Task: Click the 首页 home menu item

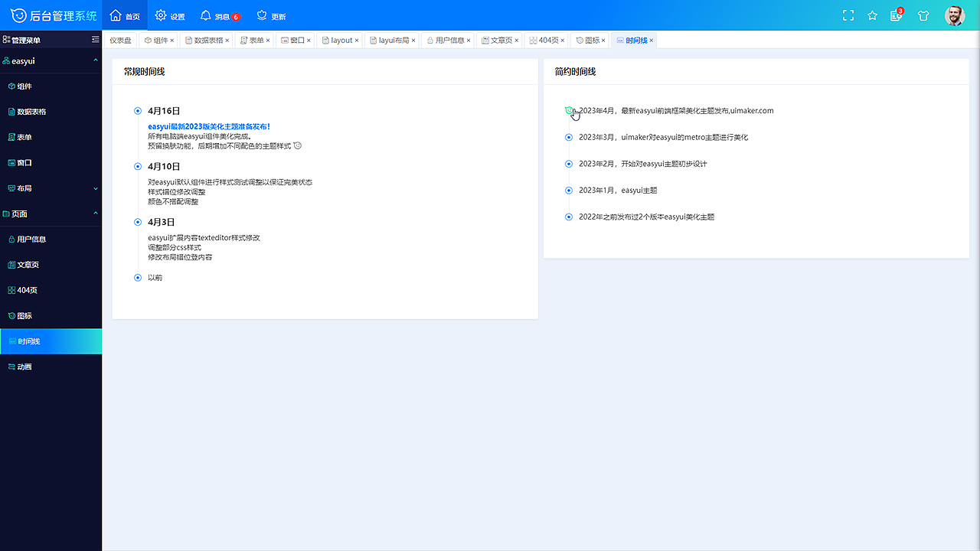Action: tap(125, 15)
